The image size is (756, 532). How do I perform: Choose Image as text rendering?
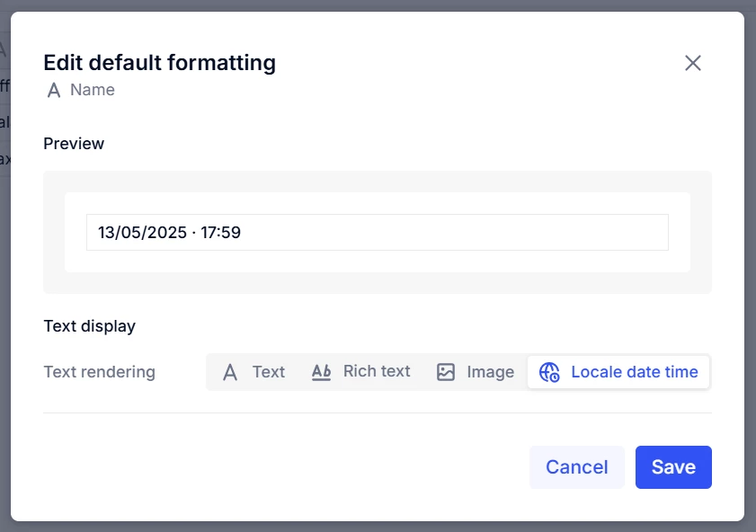(x=490, y=372)
